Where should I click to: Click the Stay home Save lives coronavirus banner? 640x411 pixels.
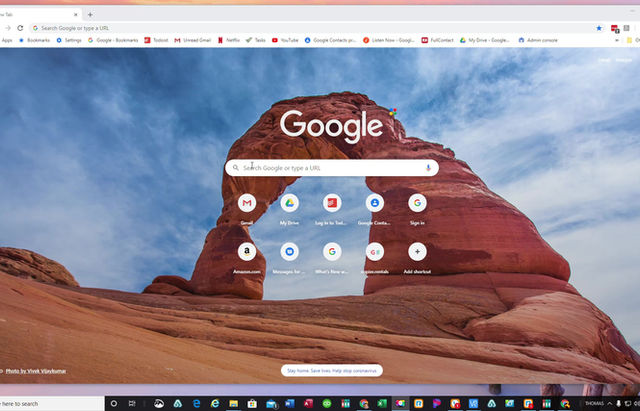[332, 371]
